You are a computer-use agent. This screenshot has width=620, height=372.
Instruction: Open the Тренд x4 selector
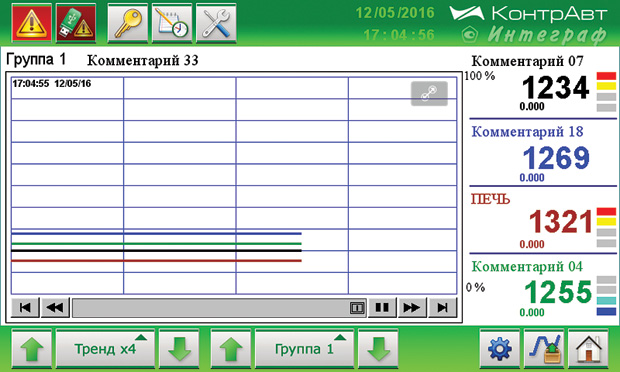105,349
